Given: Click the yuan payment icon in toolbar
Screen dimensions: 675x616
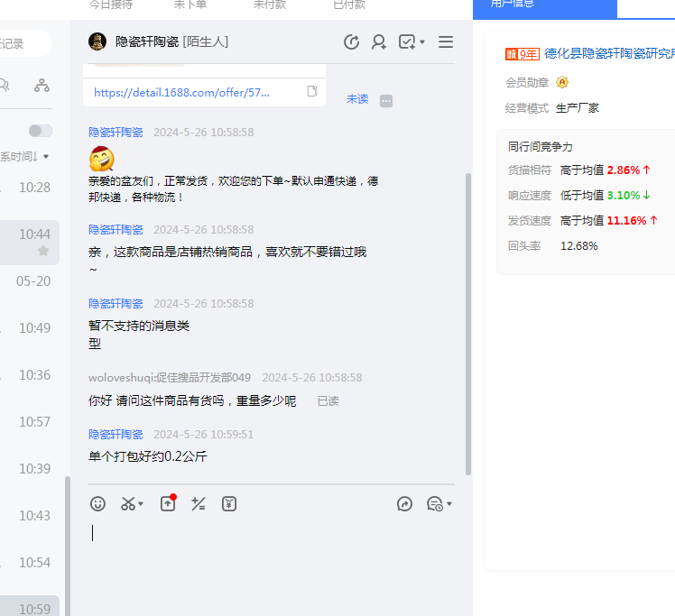Looking at the screenshot, I should [229, 504].
